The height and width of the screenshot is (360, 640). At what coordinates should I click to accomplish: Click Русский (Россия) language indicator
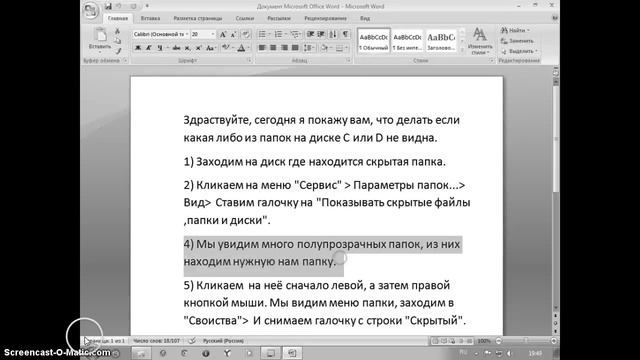(x=223, y=341)
